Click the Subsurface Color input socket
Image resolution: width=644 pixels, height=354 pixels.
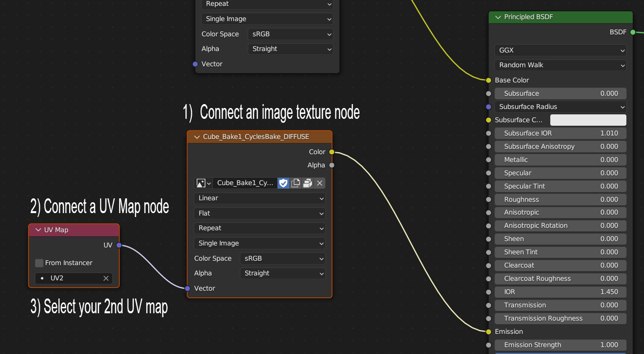click(489, 120)
